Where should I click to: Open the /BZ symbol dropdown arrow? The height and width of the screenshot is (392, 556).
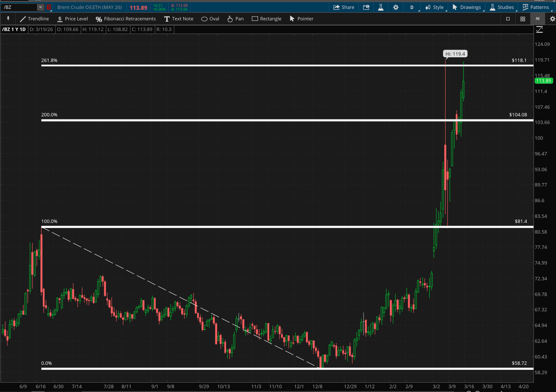(x=40, y=7)
